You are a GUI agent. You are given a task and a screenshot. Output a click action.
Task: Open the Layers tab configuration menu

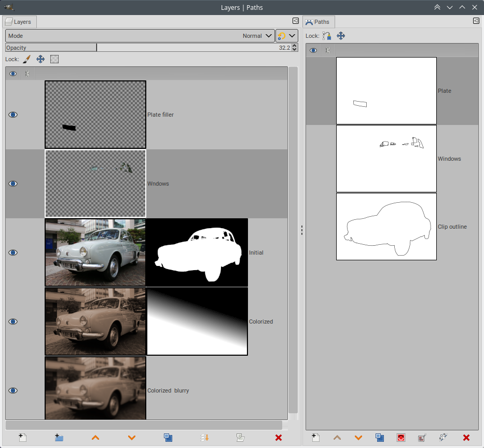pos(295,21)
